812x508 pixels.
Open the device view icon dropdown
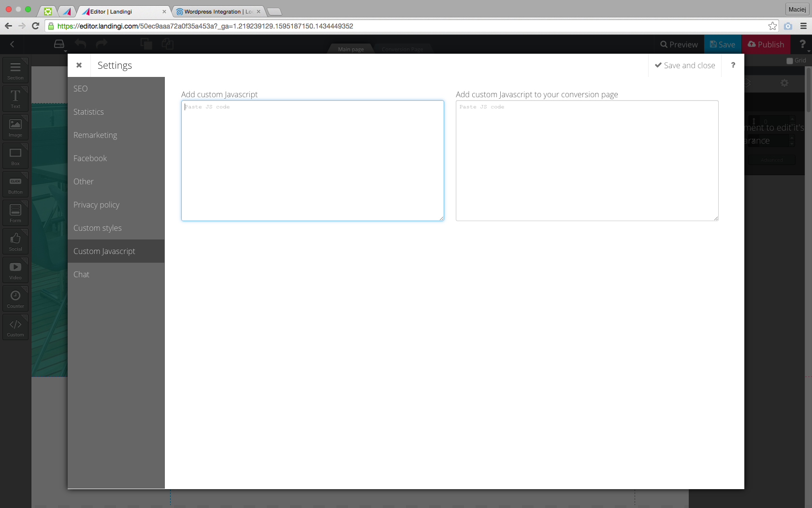(x=59, y=45)
